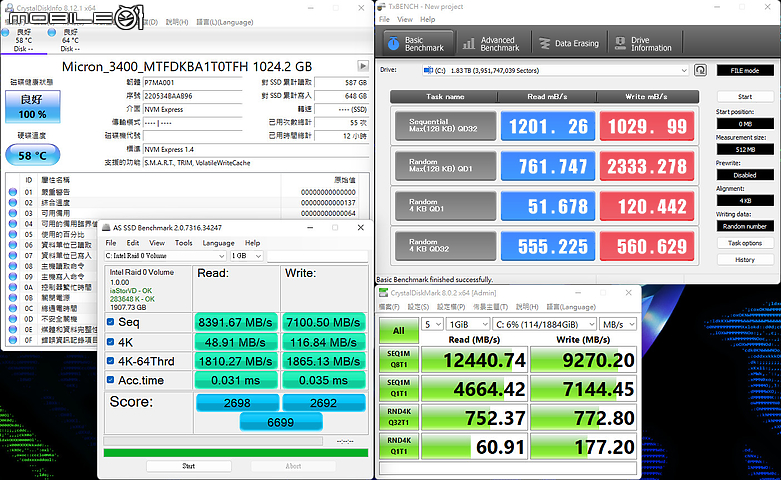
Task: Click AS SSD total score 6699
Action: click(x=281, y=422)
